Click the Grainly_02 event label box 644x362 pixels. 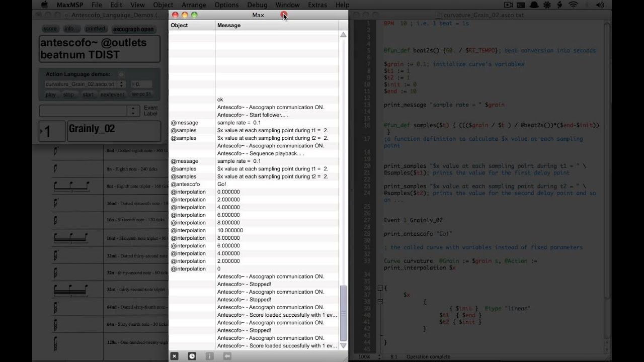tap(114, 132)
